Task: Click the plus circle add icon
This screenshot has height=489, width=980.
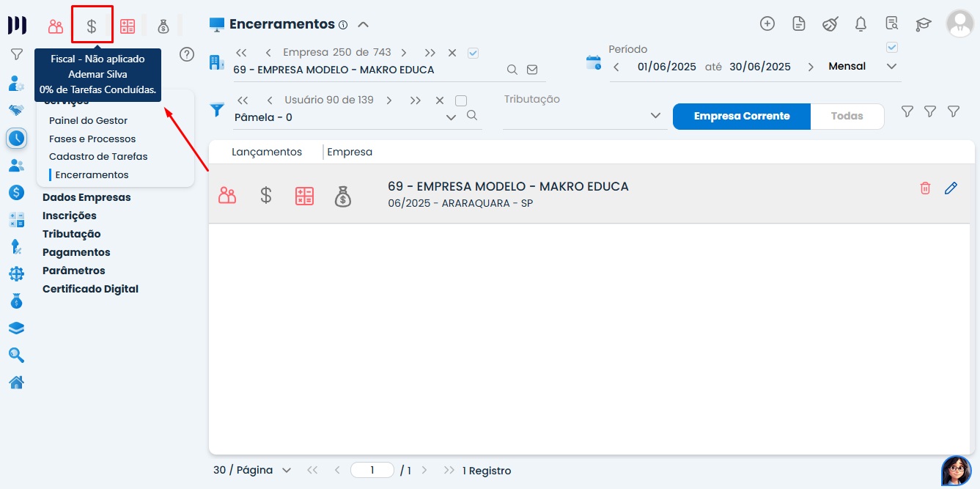Action: [x=767, y=24]
